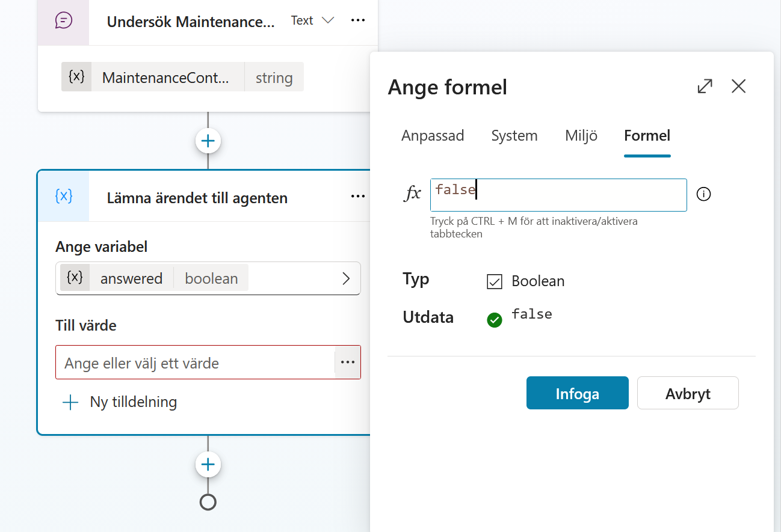Image resolution: width=781 pixels, height=532 pixels.
Task: Click the Utdata false output value
Action: coord(532,314)
